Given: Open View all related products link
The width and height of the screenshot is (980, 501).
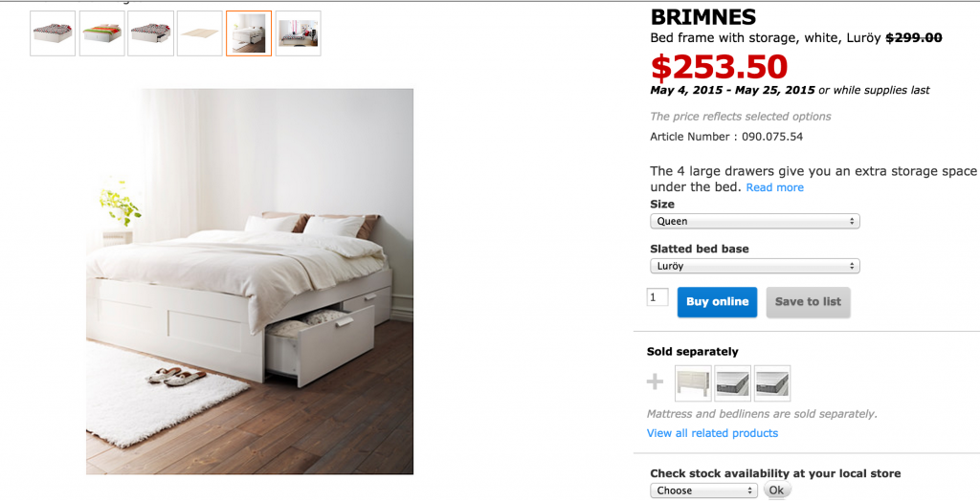Looking at the screenshot, I should click(x=712, y=433).
